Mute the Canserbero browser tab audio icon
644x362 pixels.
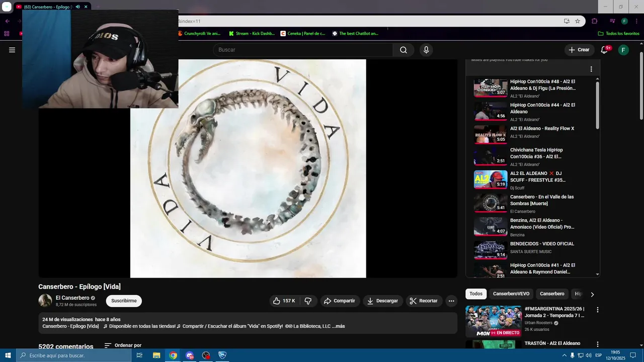[x=77, y=7]
